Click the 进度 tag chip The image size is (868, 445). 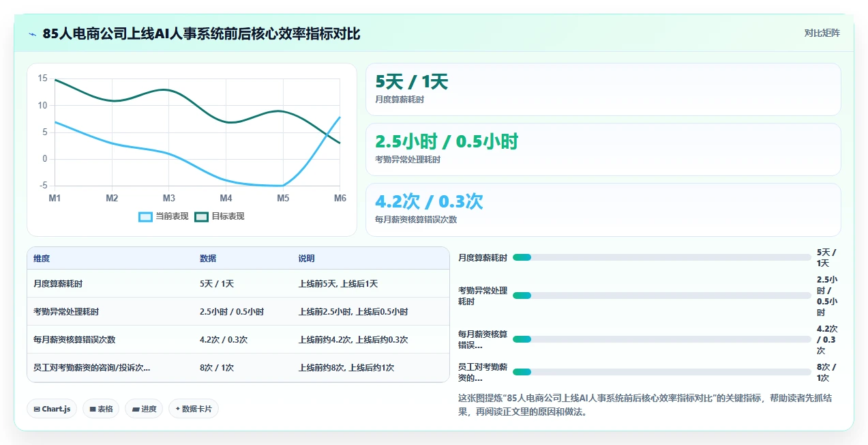[144, 409]
